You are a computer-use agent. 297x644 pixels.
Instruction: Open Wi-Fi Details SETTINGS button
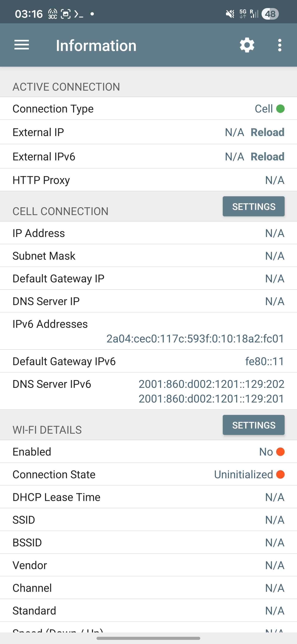tap(253, 425)
